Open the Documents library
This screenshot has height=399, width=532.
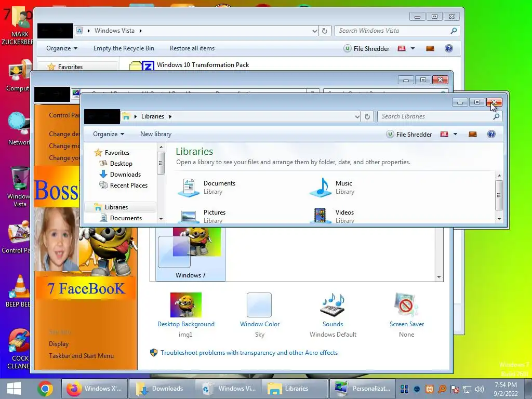tap(207, 187)
